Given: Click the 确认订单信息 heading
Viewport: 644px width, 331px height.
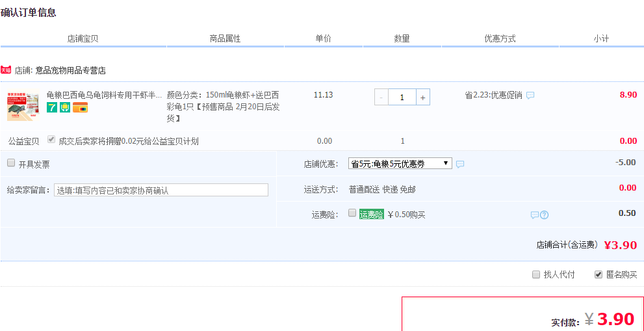Looking at the screenshot, I should pos(29,13).
